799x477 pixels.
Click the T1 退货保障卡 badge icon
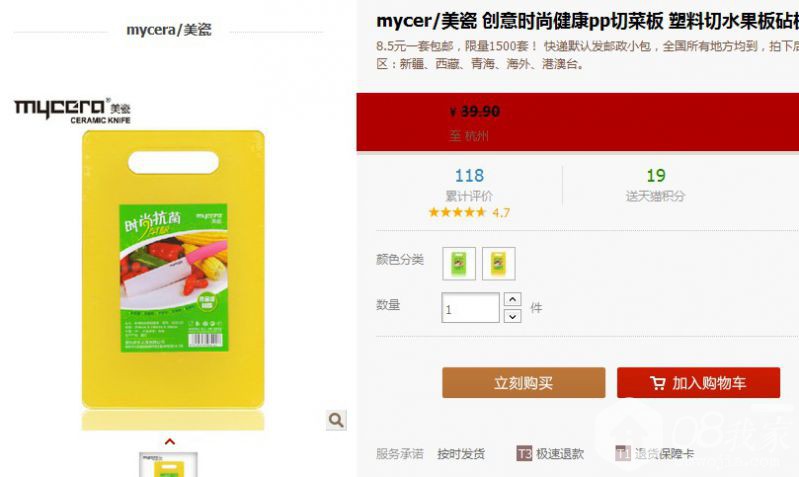[x=623, y=453]
